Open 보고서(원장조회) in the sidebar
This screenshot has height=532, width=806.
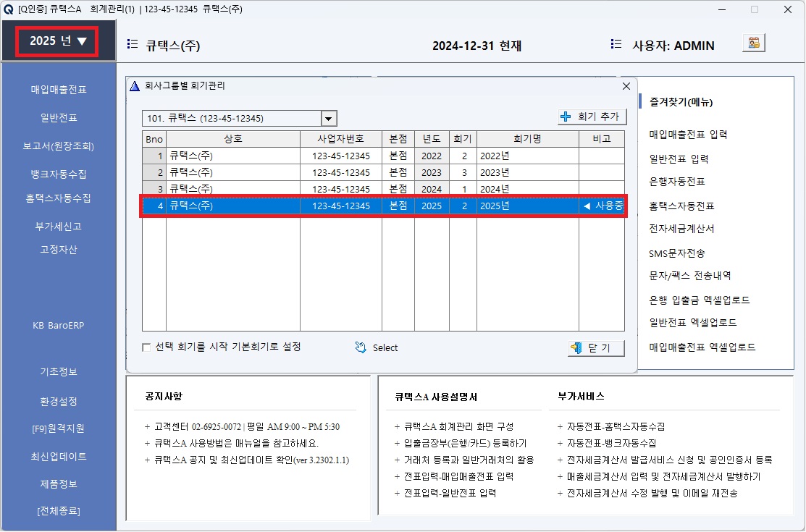click(x=59, y=146)
